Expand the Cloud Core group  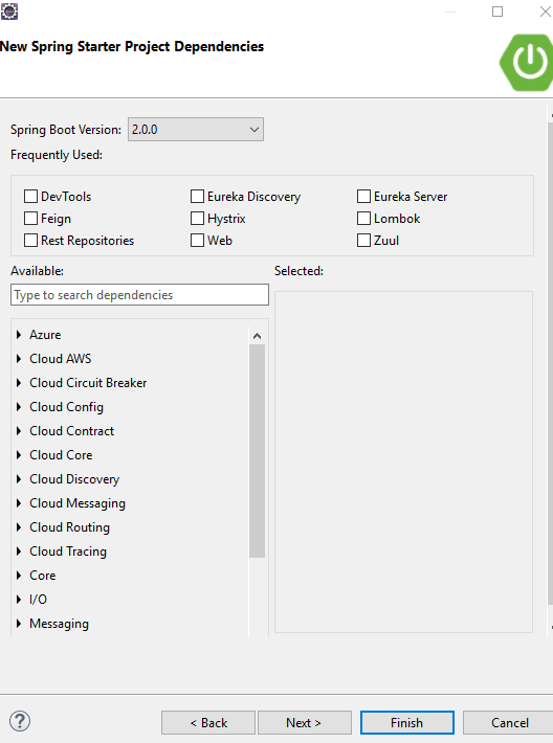[19, 455]
